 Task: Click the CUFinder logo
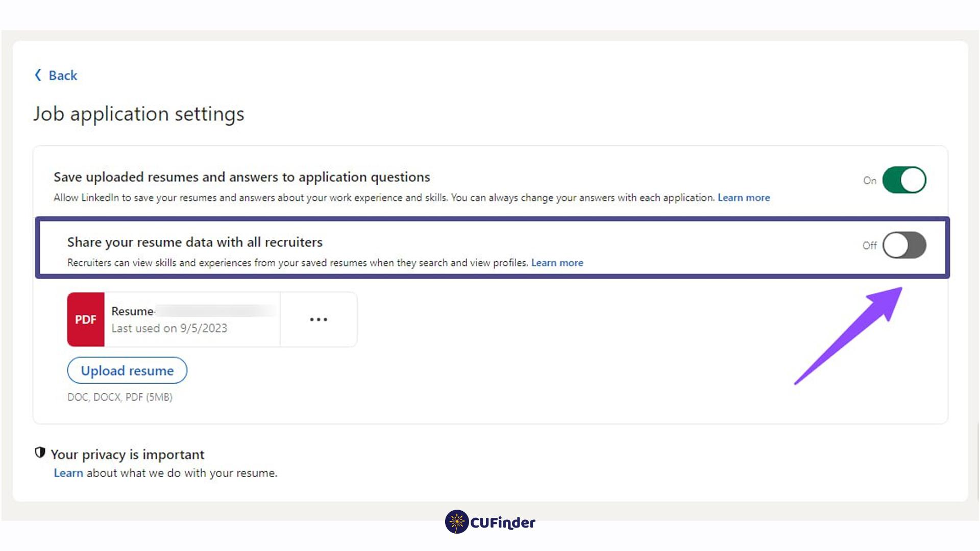[x=489, y=522]
